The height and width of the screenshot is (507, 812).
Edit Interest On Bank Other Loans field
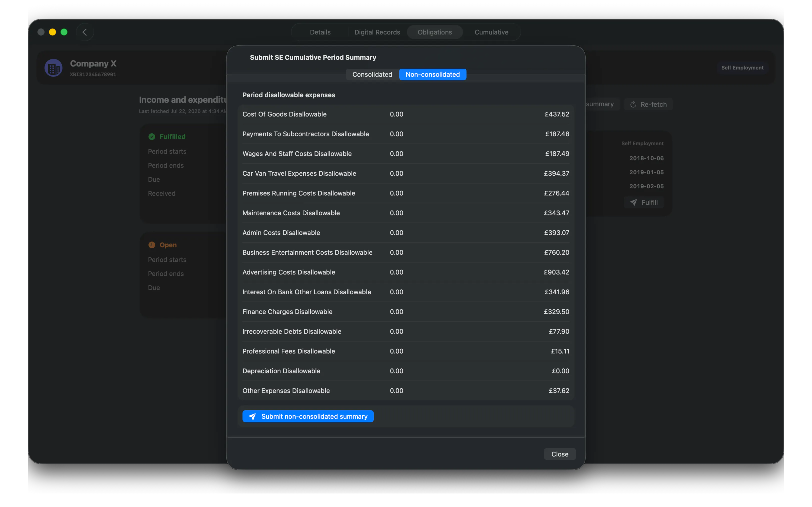click(396, 292)
